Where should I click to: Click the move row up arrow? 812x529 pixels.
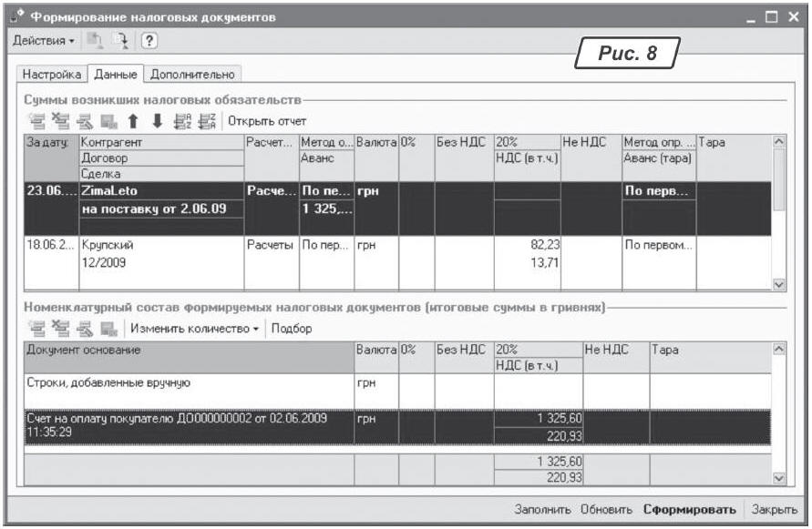[x=132, y=121]
